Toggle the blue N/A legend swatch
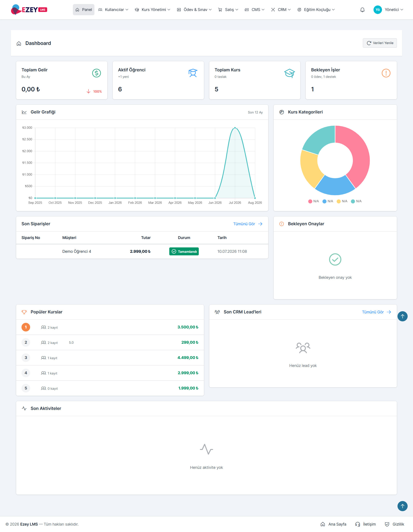 click(324, 201)
